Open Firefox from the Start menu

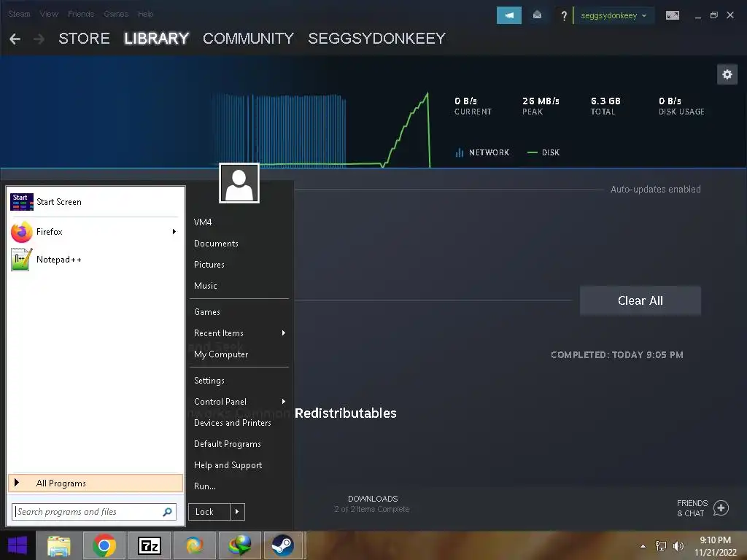click(96, 232)
